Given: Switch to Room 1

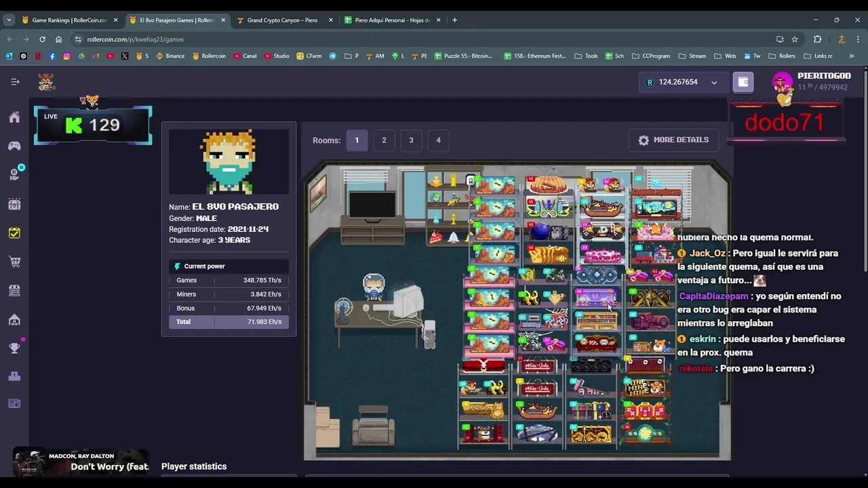Looking at the screenshot, I should (x=357, y=140).
